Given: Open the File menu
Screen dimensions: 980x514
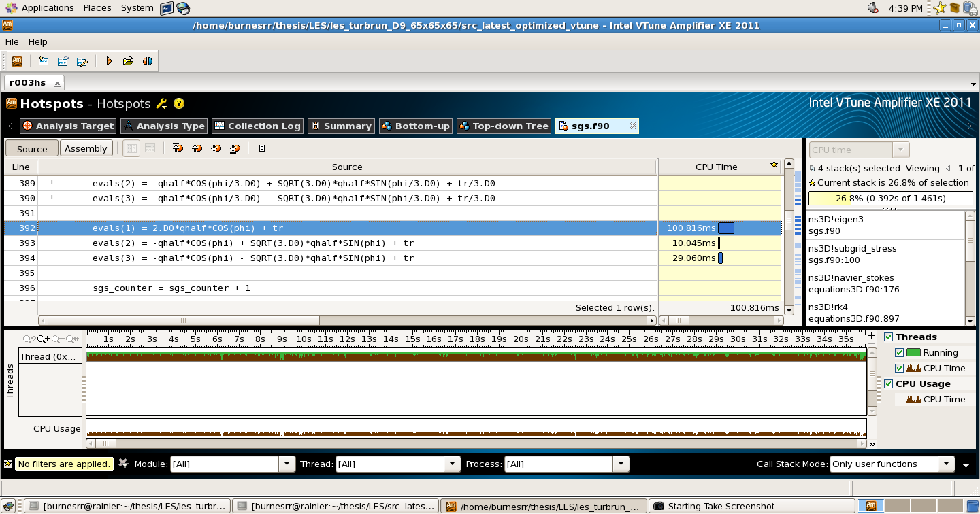Looking at the screenshot, I should (x=12, y=42).
